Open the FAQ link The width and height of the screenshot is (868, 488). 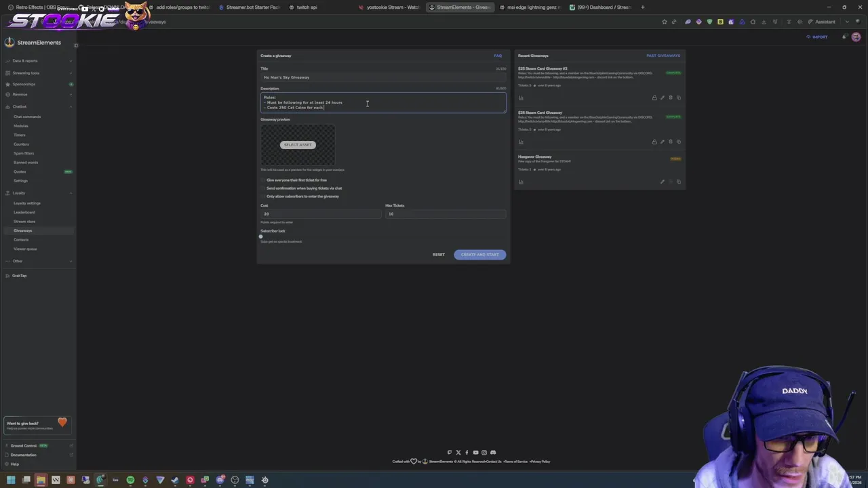(x=498, y=56)
